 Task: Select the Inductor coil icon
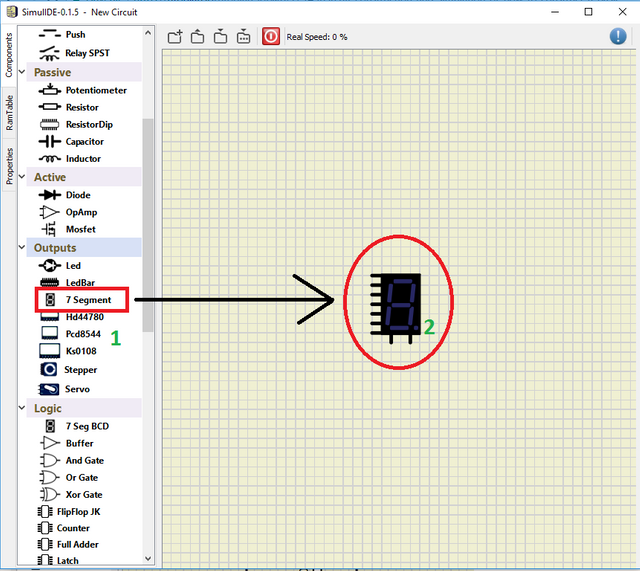[x=49, y=158]
